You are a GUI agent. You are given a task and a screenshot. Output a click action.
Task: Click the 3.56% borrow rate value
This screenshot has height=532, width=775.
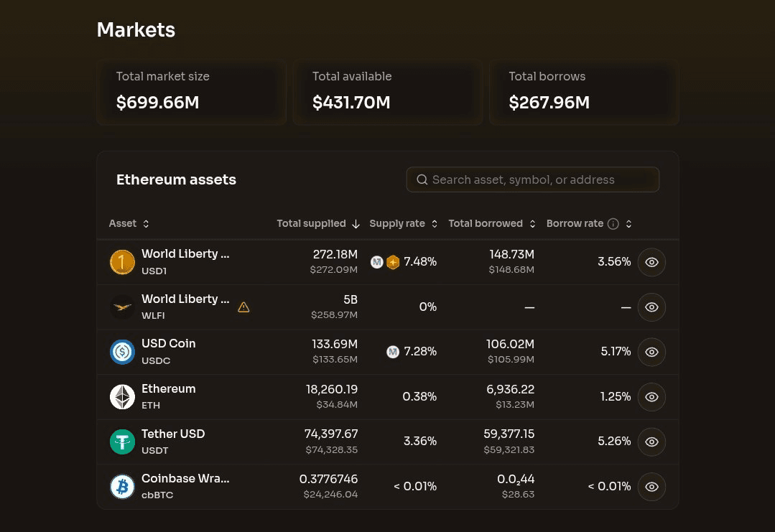tap(614, 262)
